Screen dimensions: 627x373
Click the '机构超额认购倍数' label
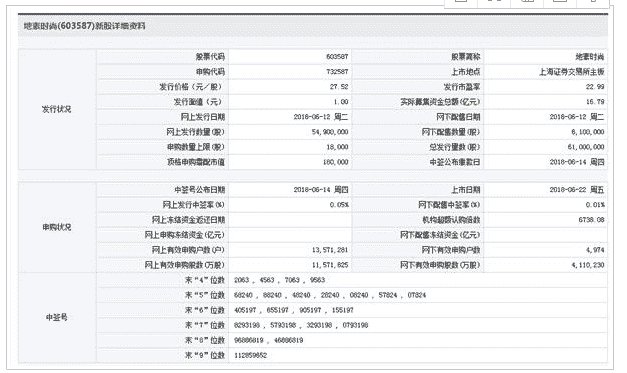click(x=451, y=220)
